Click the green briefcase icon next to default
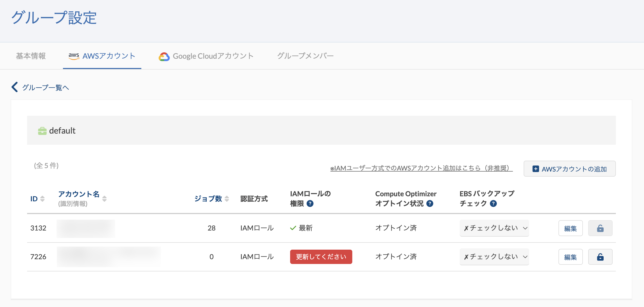 coord(42,131)
